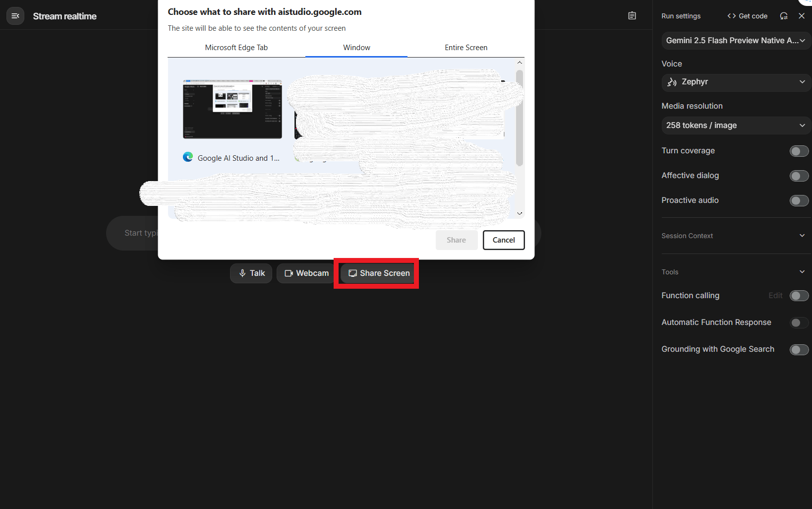The height and width of the screenshot is (509, 812).
Task: Click Edit next to Function calling
Action: (775, 296)
